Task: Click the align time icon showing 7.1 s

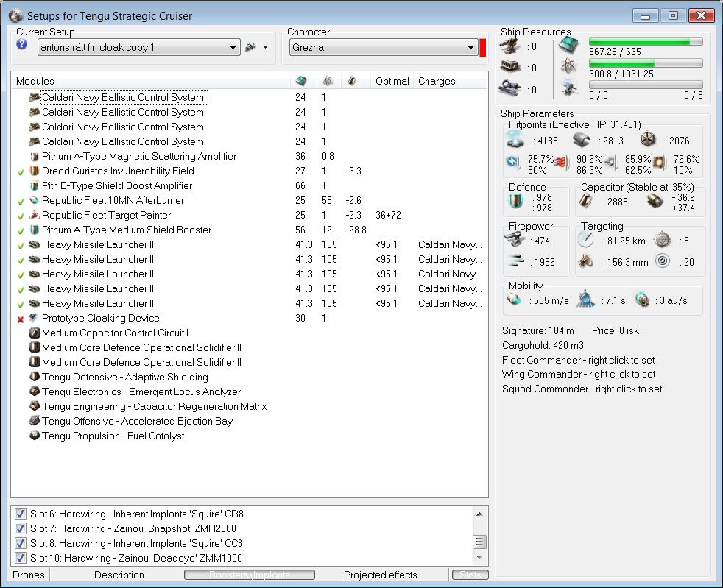Action: coord(585,300)
